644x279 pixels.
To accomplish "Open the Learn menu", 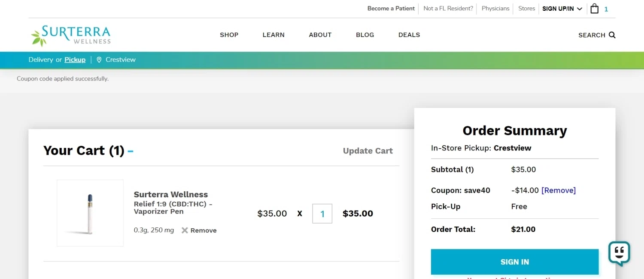I will (x=273, y=35).
